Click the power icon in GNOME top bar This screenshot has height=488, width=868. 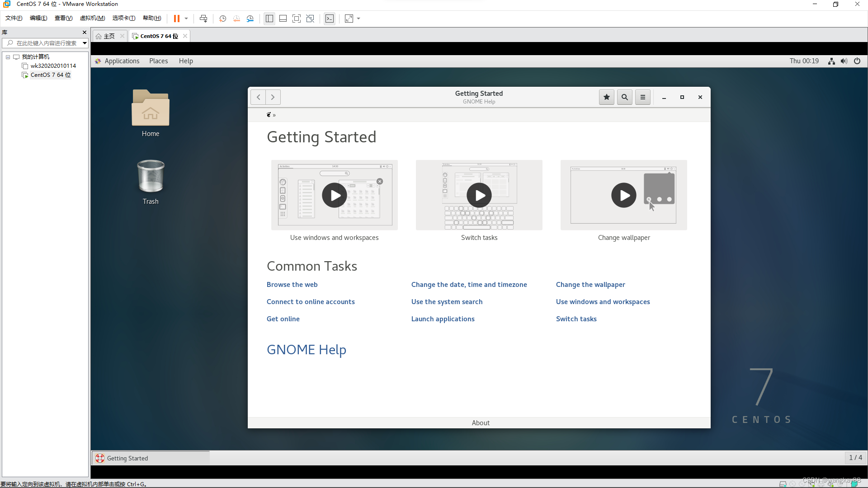click(x=857, y=61)
